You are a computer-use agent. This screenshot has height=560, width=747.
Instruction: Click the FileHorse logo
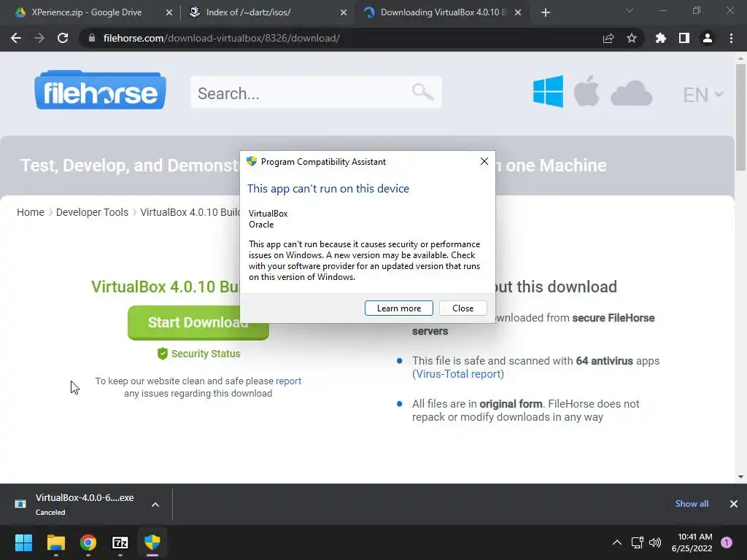[100, 90]
